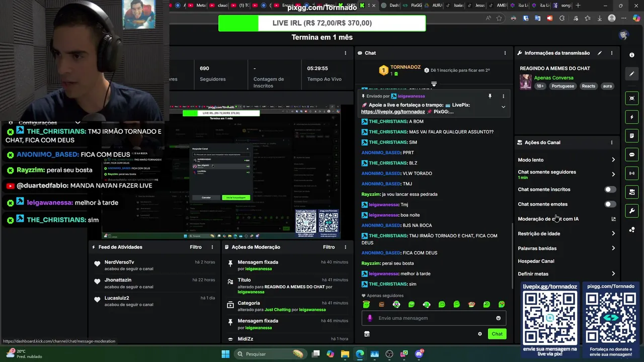Viewport: 644px width, 362px height.
Task: Open Informações da transmissão options menu
Action: pyautogui.click(x=612, y=53)
